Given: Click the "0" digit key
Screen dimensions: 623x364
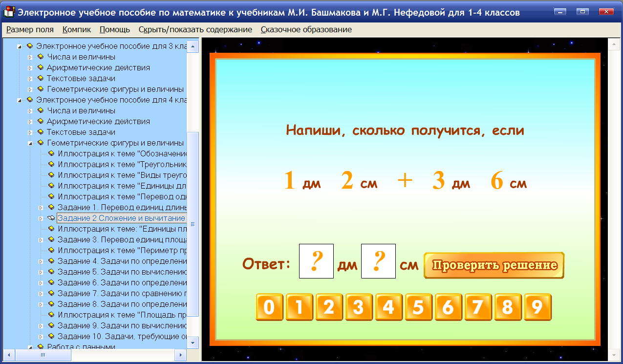Looking at the screenshot, I should pos(269,307).
